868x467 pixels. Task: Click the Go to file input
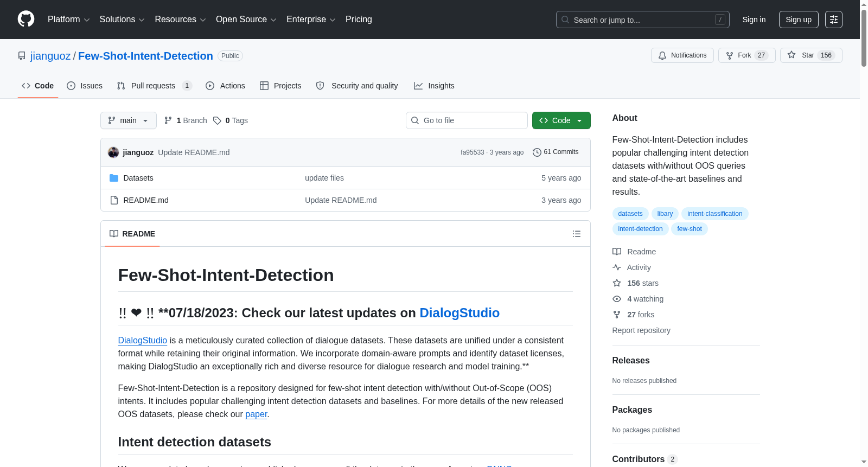tap(467, 120)
